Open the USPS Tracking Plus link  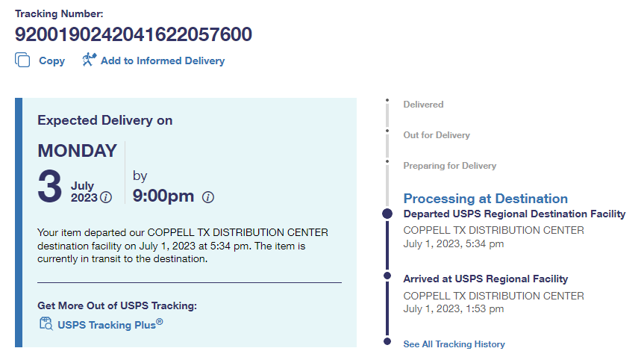click(110, 324)
